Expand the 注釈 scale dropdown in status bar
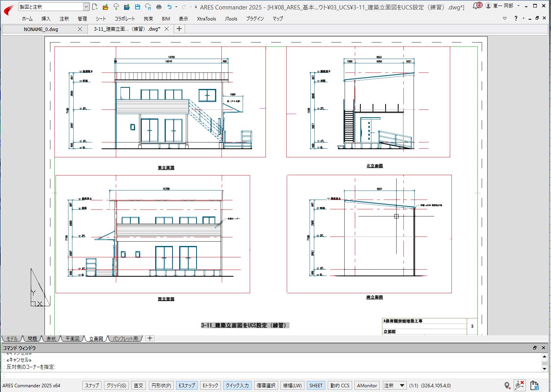The height and width of the screenshot is (392, 551). (x=402, y=385)
